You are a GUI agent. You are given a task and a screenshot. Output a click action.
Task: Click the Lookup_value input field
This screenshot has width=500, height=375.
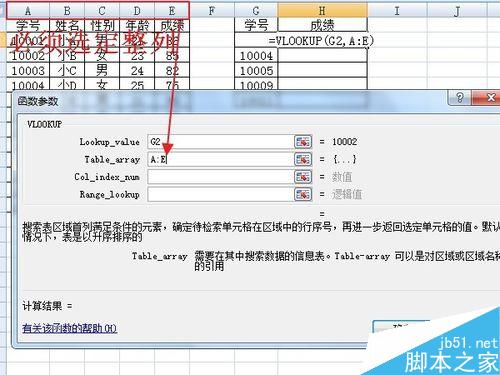(x=220, y=142)
